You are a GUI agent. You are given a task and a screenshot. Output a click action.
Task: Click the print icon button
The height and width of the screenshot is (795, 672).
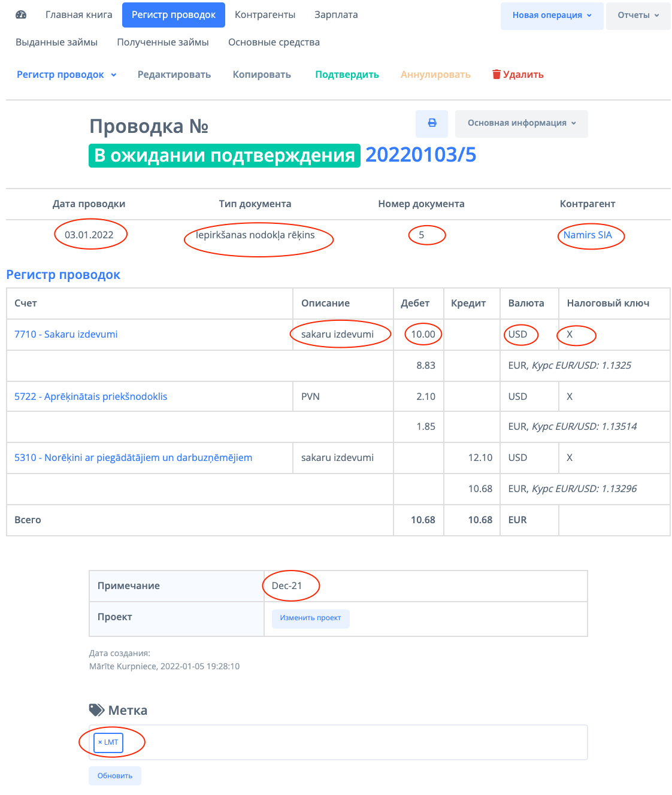click(432, 123)
